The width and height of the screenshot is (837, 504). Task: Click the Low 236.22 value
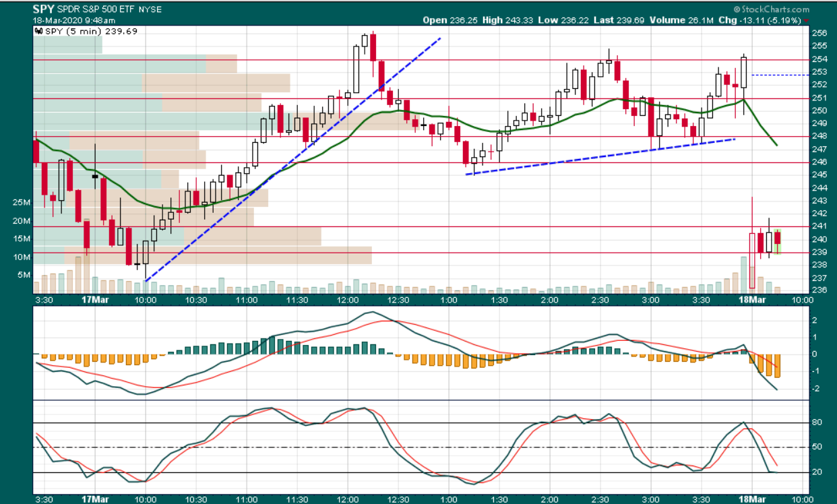pos(563,20)
